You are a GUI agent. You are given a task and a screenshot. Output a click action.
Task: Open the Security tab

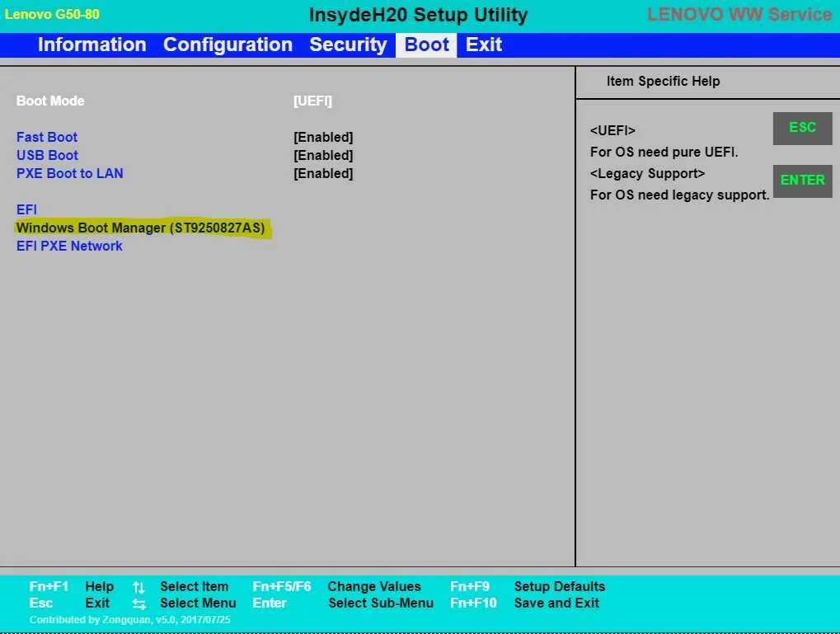(x=348, y=45)
